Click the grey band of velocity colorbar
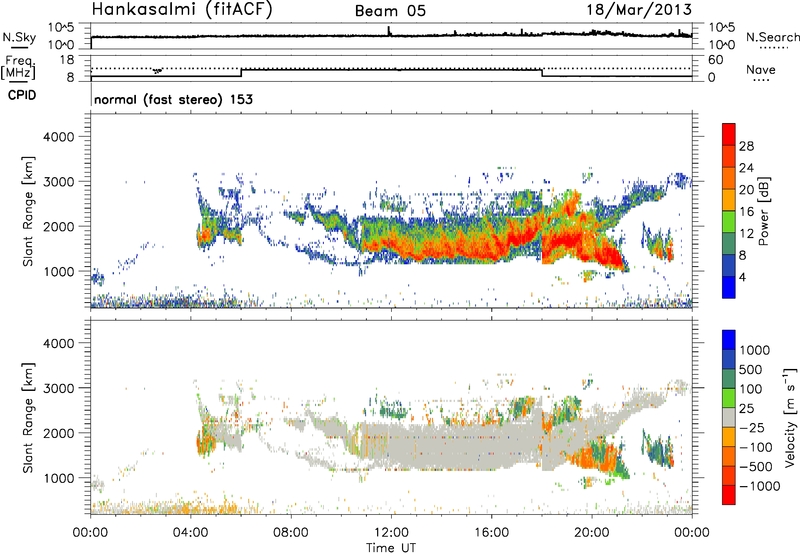This screenshot has height=554, width=800. click(729, 417)
